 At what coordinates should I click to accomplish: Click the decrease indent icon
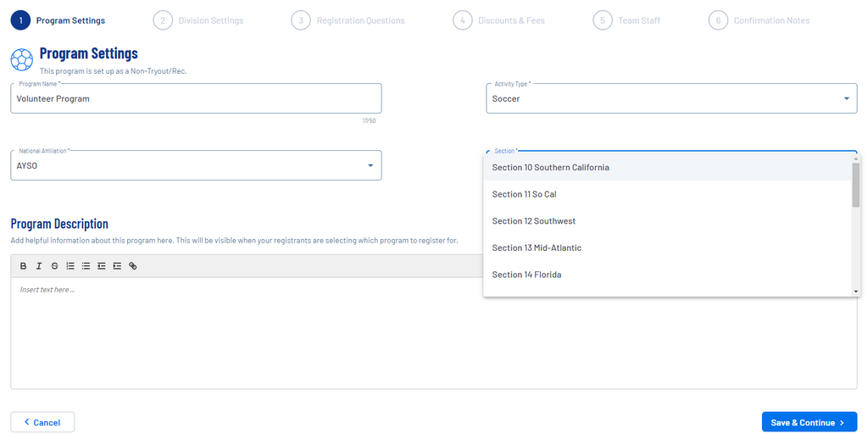(x=102, y=266)
